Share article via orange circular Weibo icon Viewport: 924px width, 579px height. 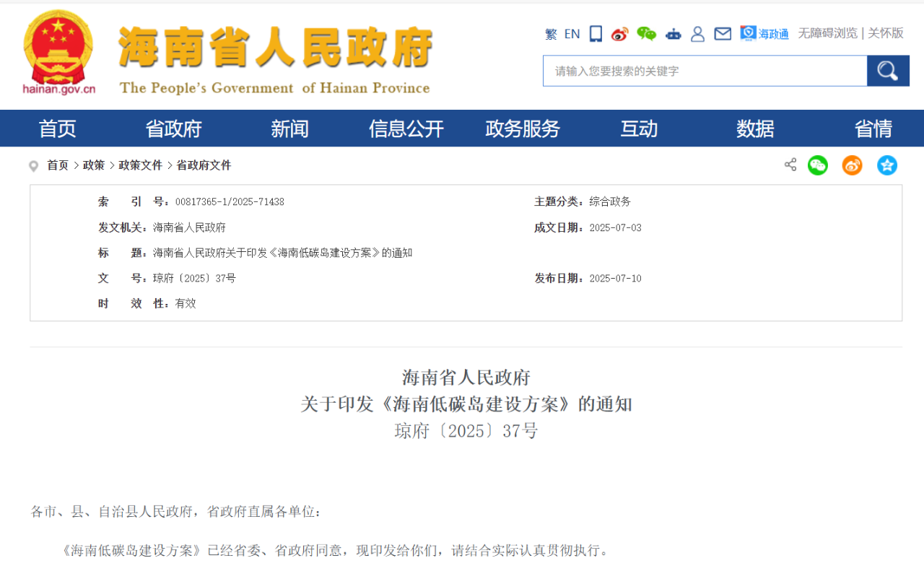tap(852, 165)
